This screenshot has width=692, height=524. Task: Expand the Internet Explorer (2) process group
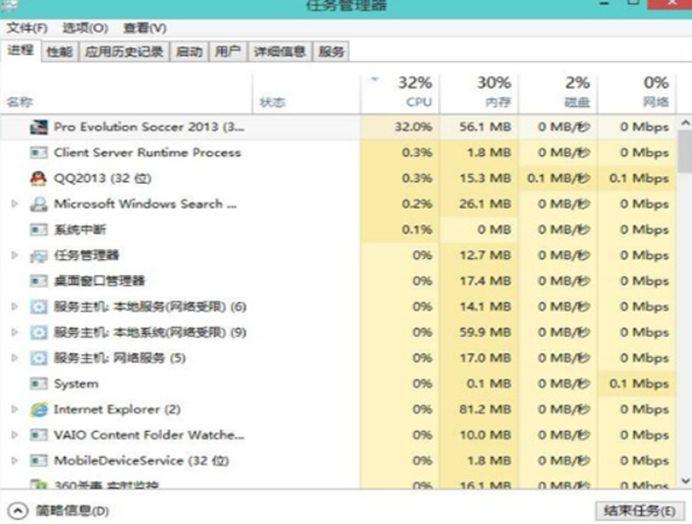tap(15, 409)
